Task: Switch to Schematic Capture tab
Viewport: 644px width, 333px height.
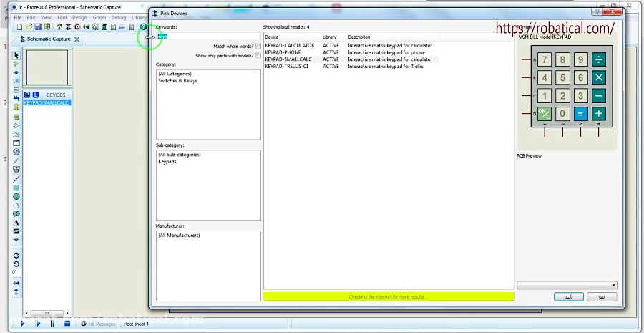Action: coord(49,39)
